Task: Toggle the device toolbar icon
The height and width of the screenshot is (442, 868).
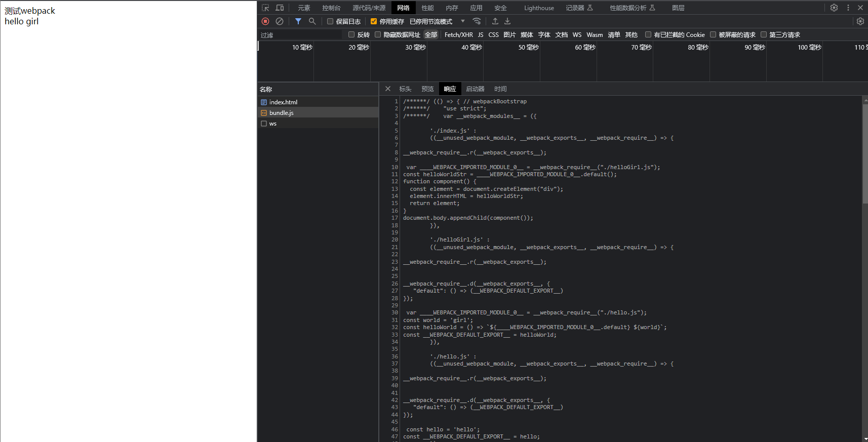Action: click(x=280, y=8)
